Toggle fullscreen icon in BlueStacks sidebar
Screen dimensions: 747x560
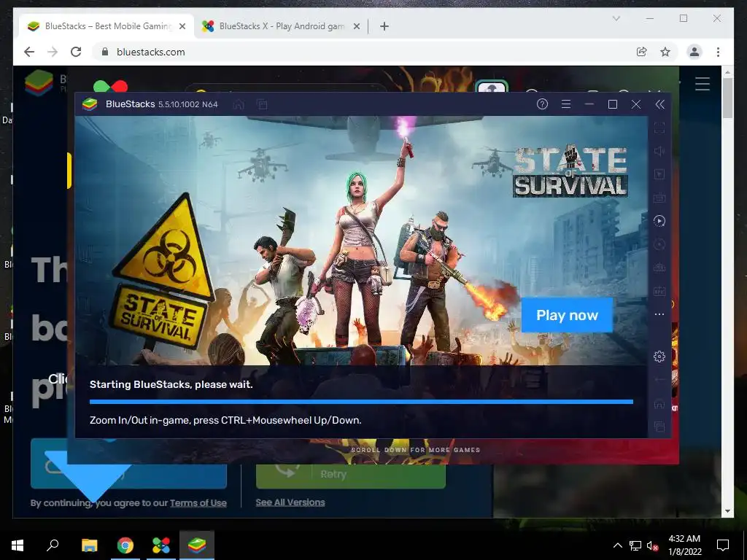click(659, 128)
